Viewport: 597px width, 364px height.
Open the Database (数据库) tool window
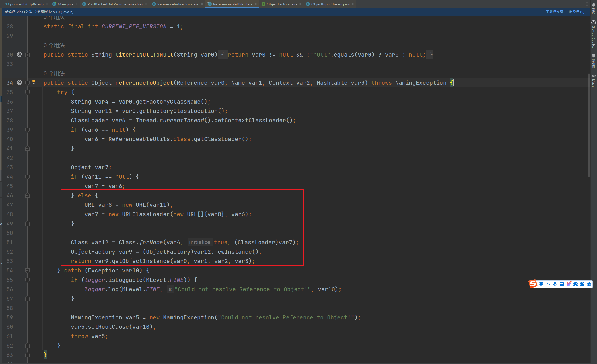click(594, 61)
